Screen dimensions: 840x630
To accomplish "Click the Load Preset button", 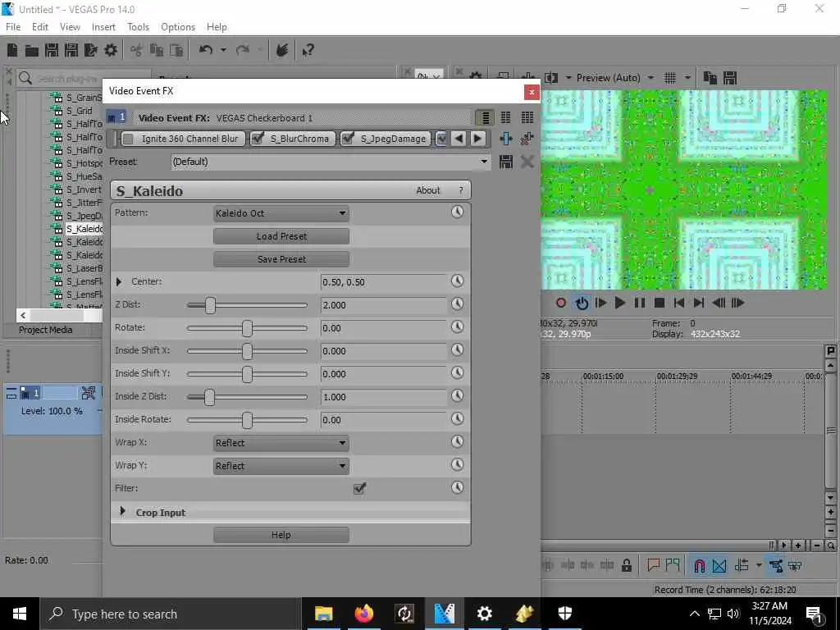I will pos(281,236).
